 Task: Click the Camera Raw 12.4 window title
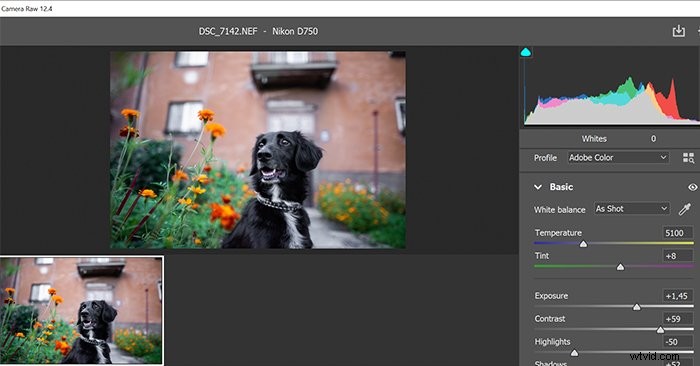[x=27, y=8]
